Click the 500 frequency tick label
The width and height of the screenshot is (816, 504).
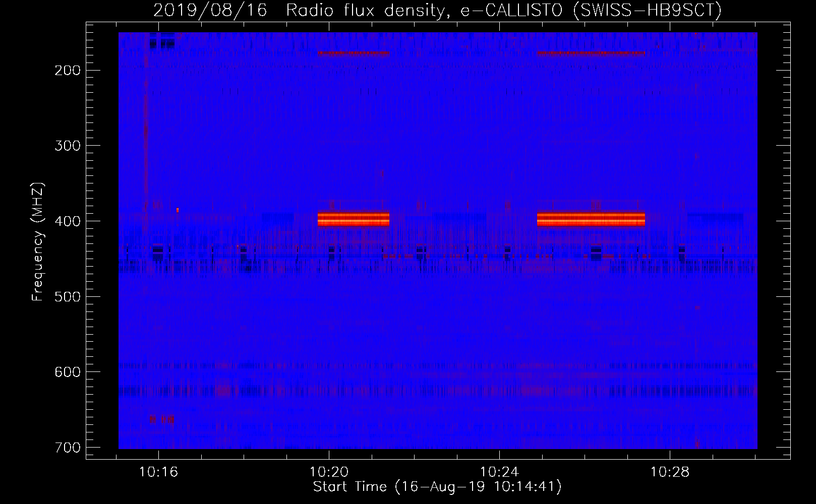(x=67, y=296)
